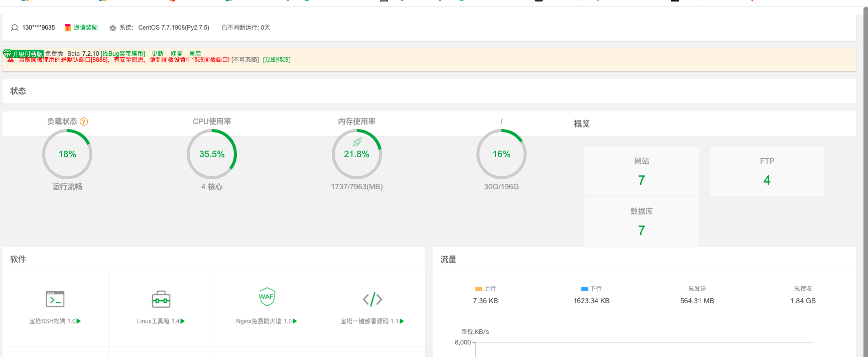Click the 21.8% memory usage value
This screenshot has height=357, width=868.
[356, 155]
